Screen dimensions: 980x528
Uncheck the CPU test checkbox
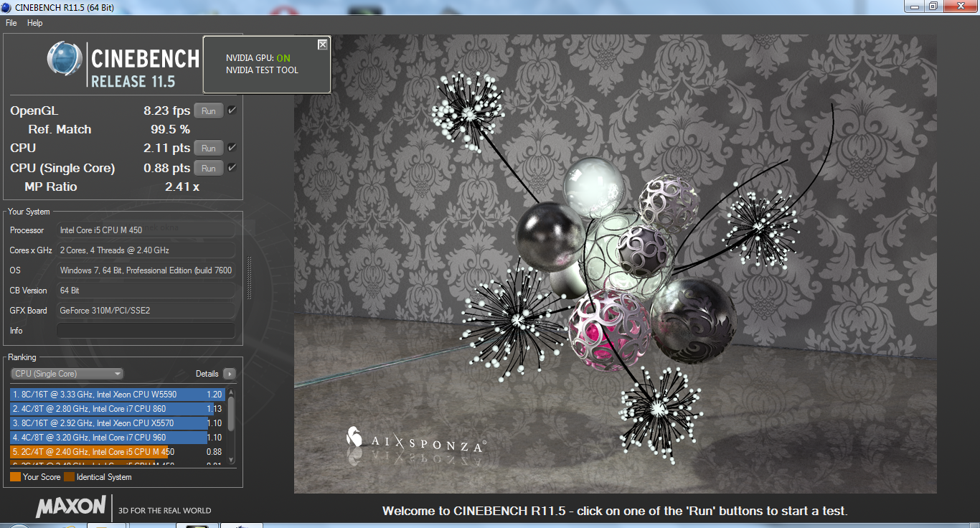tap(232, 148)
